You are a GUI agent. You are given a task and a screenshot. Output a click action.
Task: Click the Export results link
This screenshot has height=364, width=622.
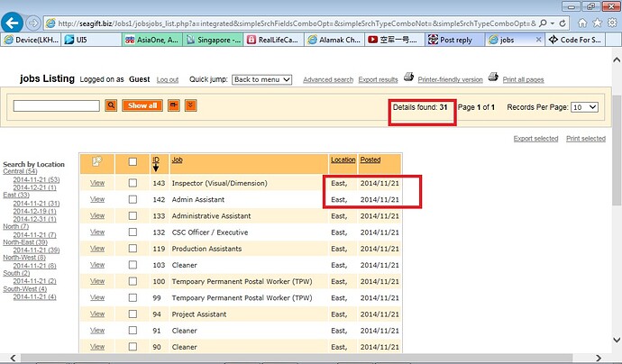pyautogui.click(x=378, y=79)
